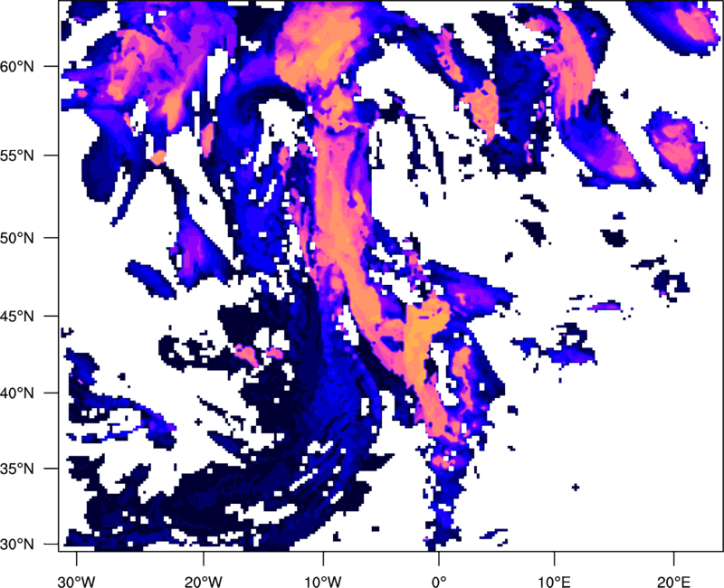Click the 50°N latitude label

click(17, 238)
